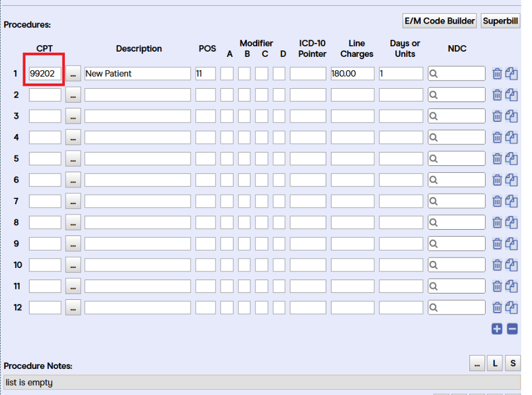532x395 pixels.
Task: Copy procedure row 5 using duplicate icon
Action: coord(512,158)
